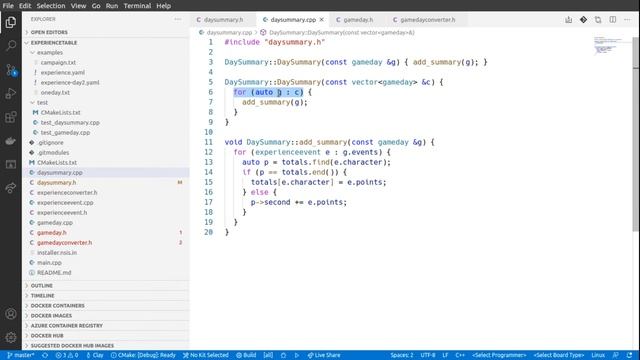The width and height of the screenshot is (640, 360).
Task: Open the Manage gear settings menu
Action: [x=11, y=337]
